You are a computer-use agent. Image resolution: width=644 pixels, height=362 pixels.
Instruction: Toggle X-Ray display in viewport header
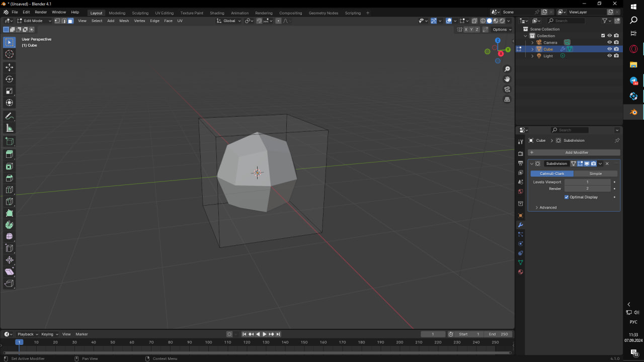[x=474, y=21]
